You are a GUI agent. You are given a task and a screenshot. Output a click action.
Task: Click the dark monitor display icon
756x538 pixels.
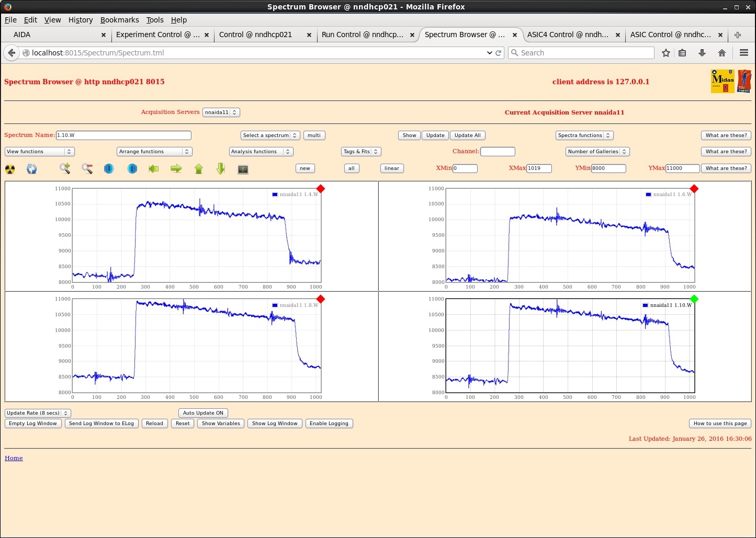243,169
